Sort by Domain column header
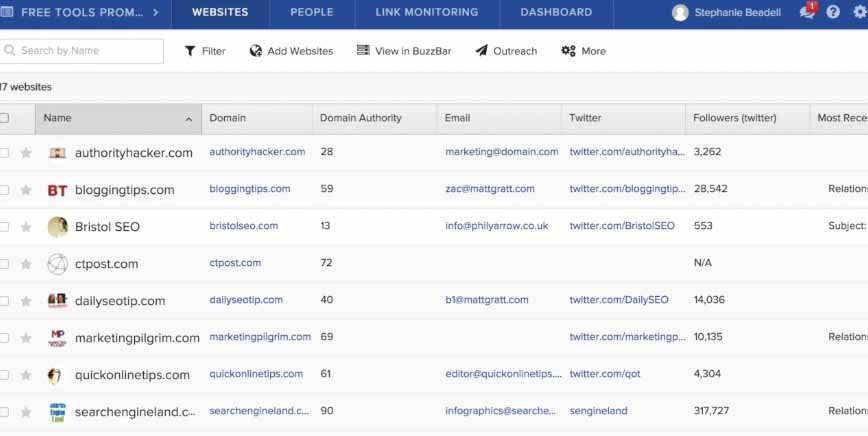Viewport: 868px width, 436px height. [227, 118]
